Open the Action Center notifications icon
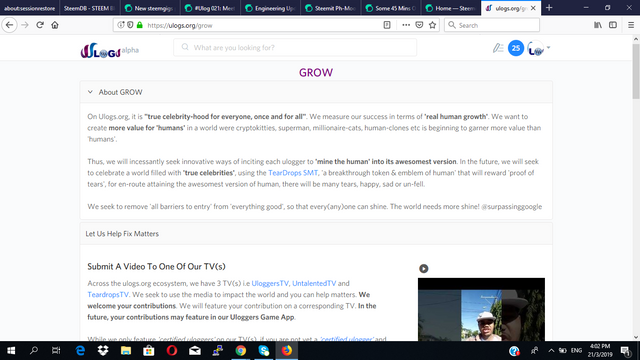640x360 pixels. [x=625, y=351]
